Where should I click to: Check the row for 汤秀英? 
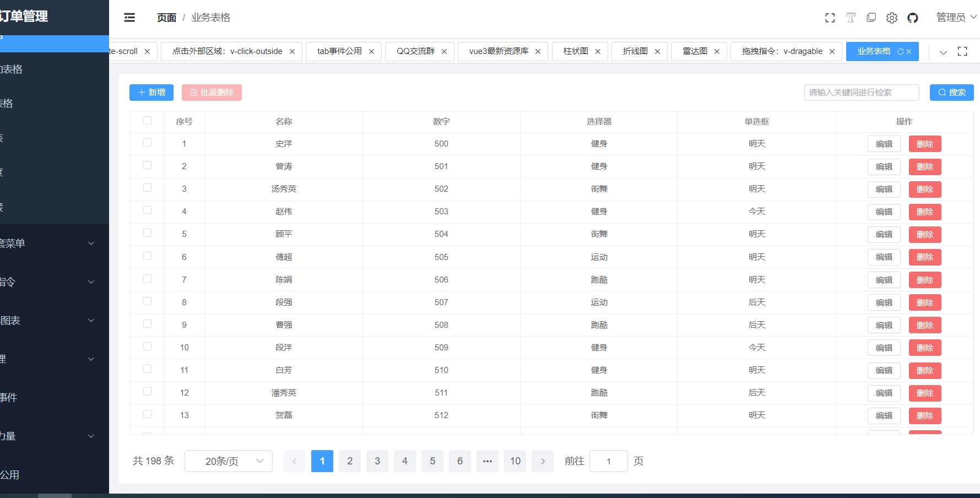[x=147, y=187]
